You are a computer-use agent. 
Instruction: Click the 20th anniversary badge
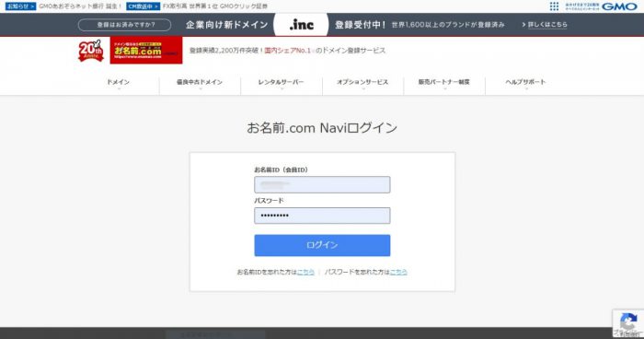tap(91, 51)
